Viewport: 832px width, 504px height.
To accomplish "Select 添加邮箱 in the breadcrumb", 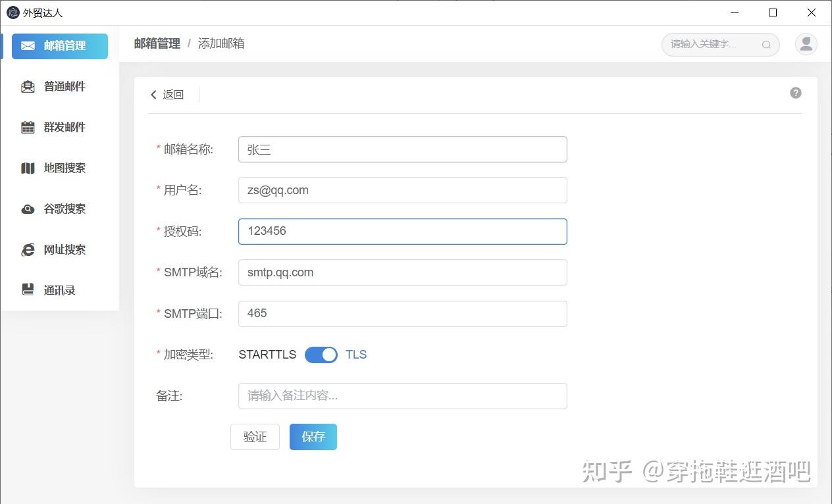I will (221, 43).
